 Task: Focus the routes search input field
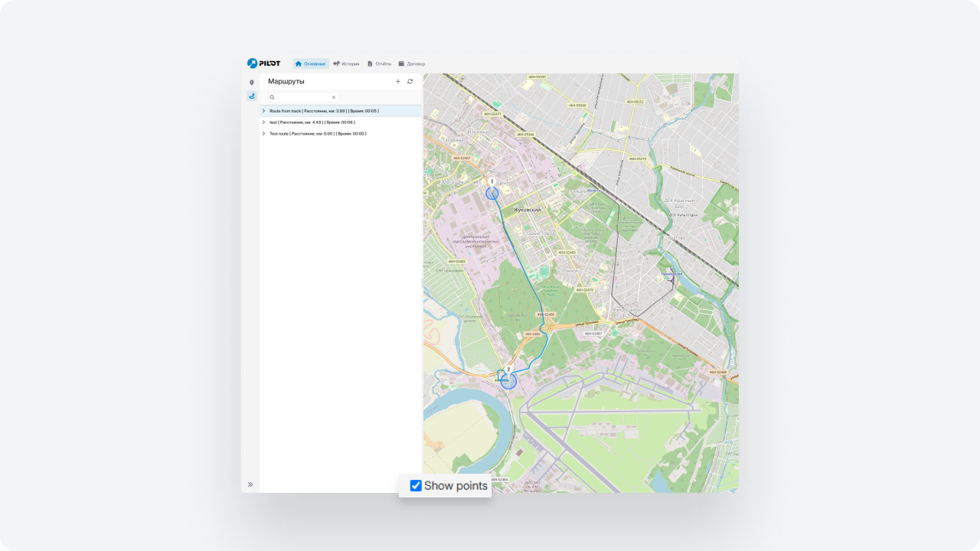[302, 97]
